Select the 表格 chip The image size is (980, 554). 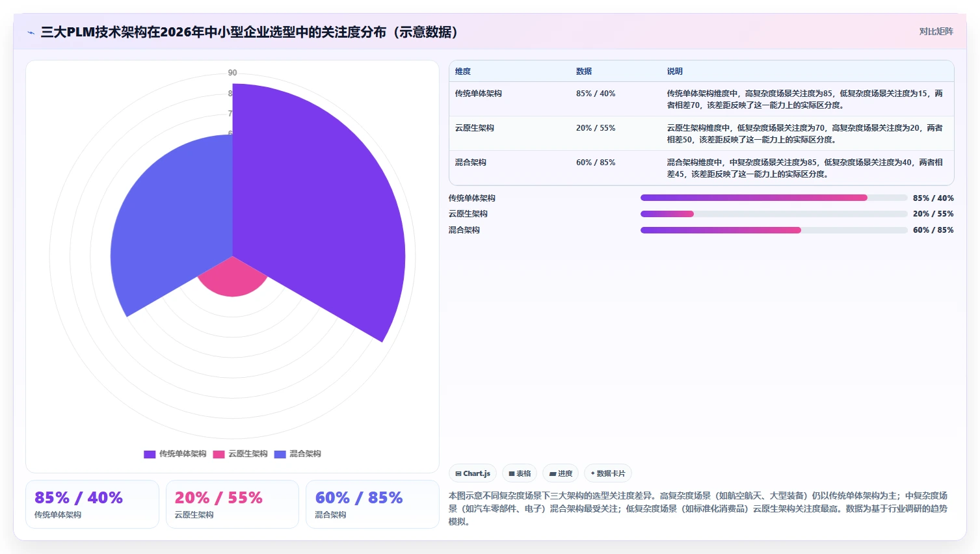(520, 473)
